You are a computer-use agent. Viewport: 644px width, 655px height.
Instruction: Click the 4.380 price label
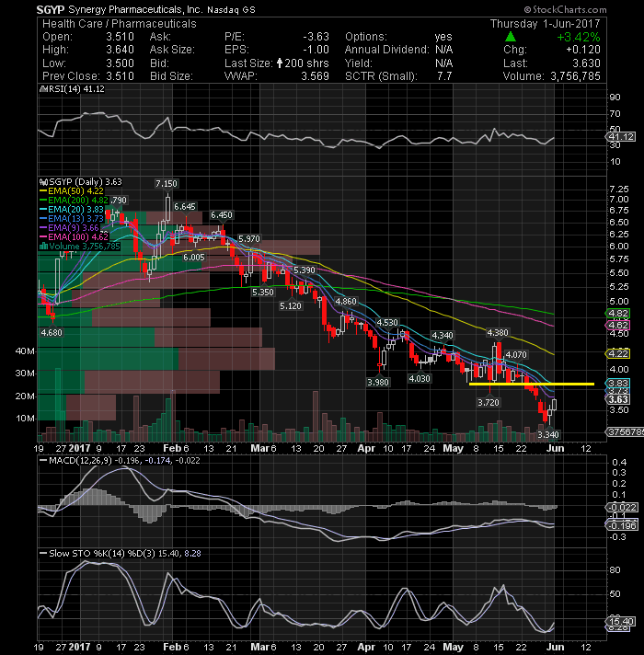[x=498, y=332]
